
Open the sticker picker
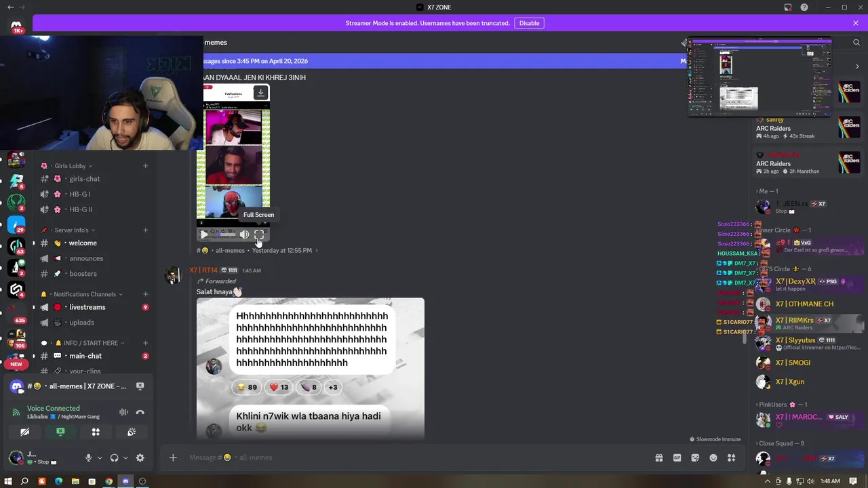coord(695,457)
